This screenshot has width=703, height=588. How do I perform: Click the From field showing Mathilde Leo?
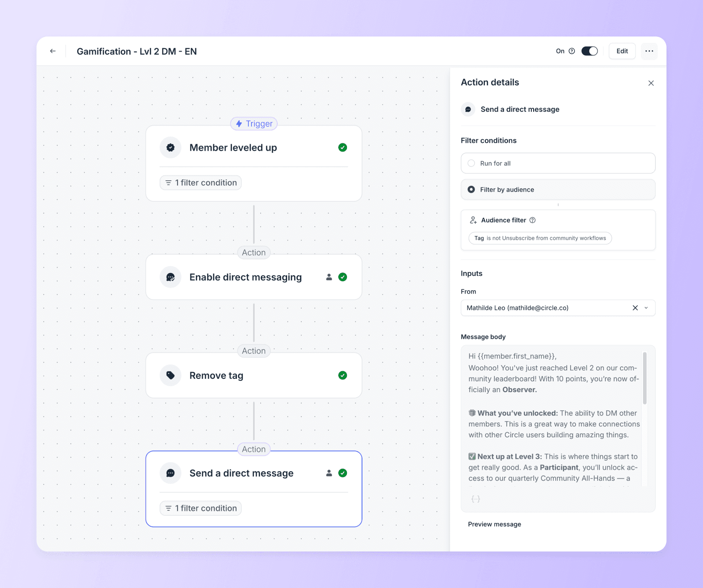[x=558, y=308]
